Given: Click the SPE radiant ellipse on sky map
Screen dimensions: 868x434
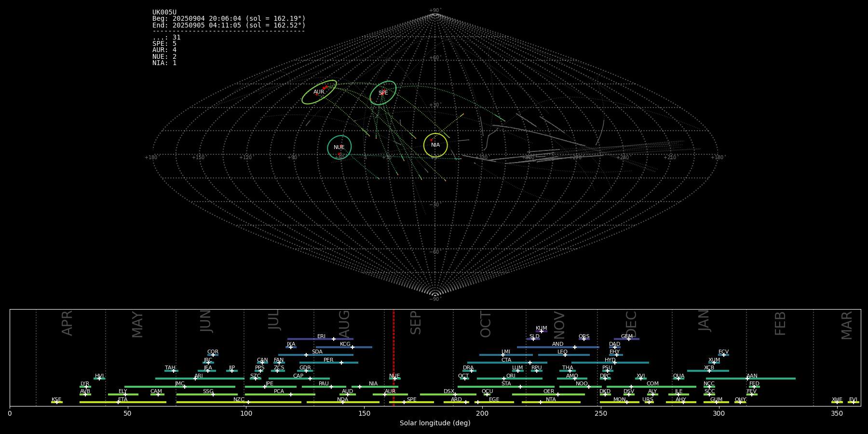Looking at the screenshot, I should [x=383, y=93].
